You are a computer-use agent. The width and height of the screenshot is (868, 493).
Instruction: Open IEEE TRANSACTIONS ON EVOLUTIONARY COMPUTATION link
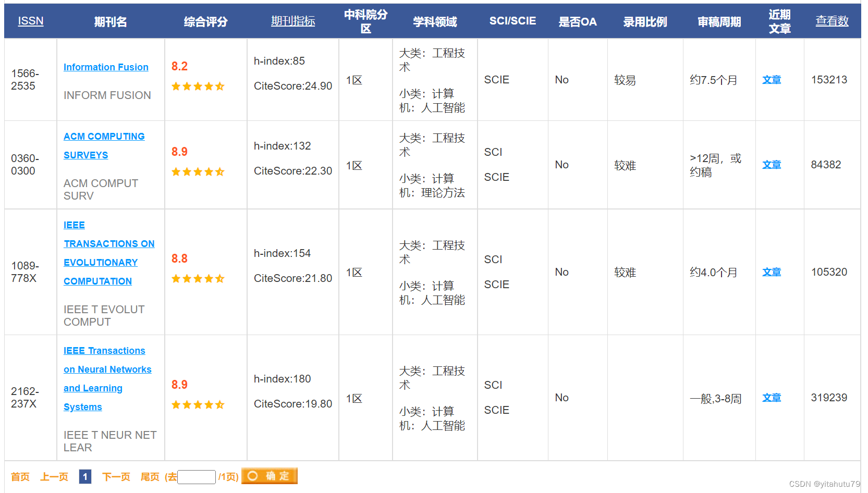(x=109, y=253)
